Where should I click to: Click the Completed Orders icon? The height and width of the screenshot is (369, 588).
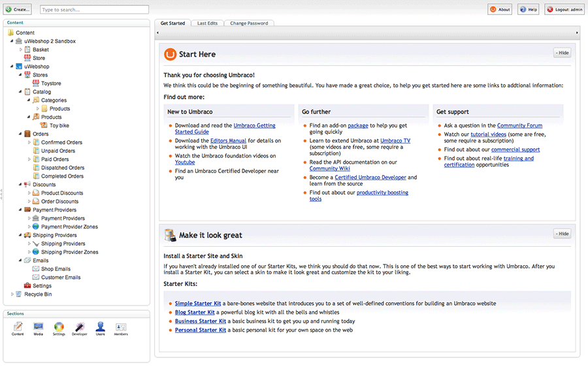tap(36, 176)
